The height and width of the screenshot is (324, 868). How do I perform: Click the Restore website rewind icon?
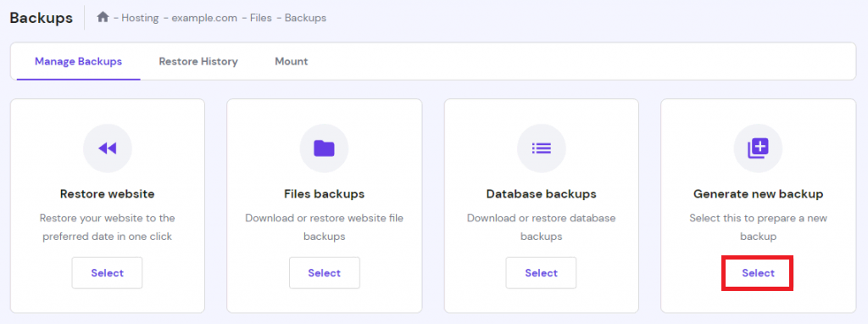pyautogui.click(x=108, y=148)
